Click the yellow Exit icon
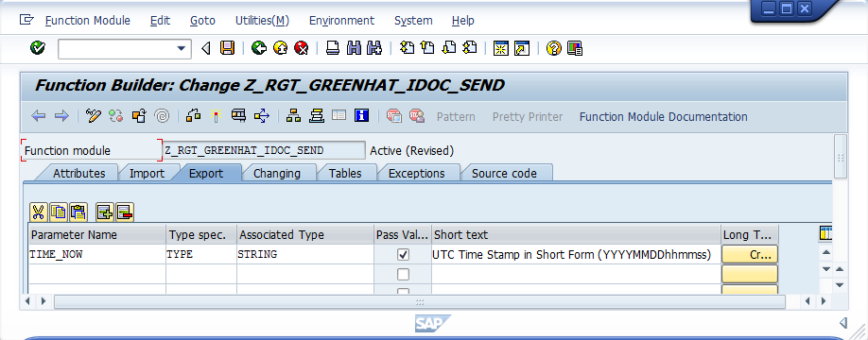Viewport: 868px width, 340px height. tap(280, 48)
